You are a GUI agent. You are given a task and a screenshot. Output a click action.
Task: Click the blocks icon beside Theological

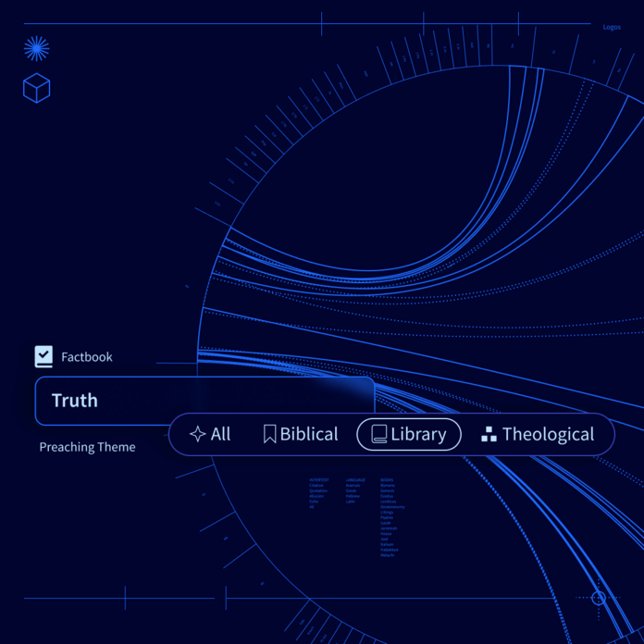(x=489, y=434)
